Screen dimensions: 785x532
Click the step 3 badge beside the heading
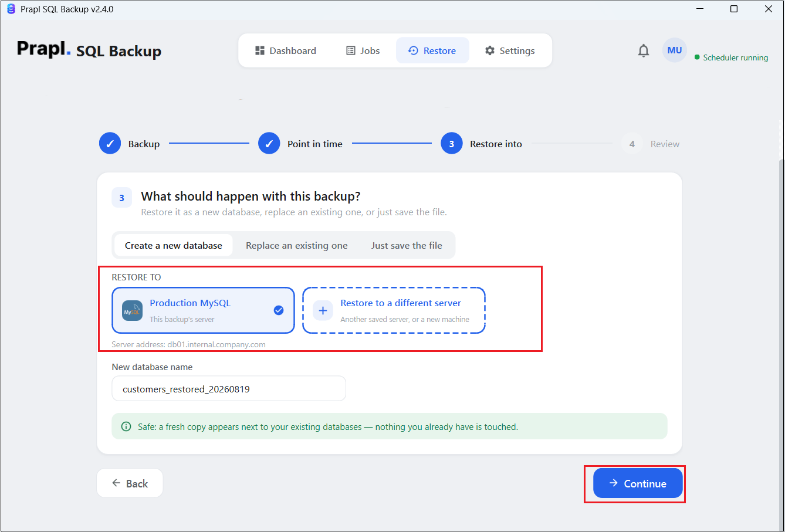tap(122, 198)
